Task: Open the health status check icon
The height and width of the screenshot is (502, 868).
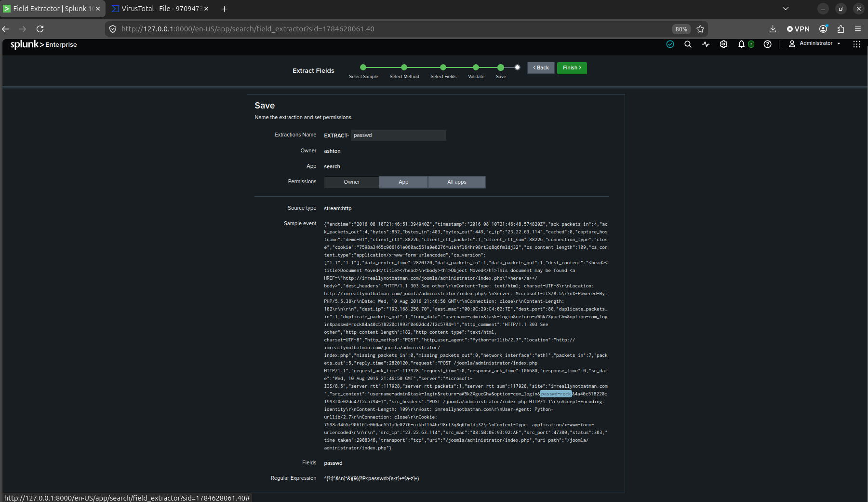Action: click(x=670, y=44)
